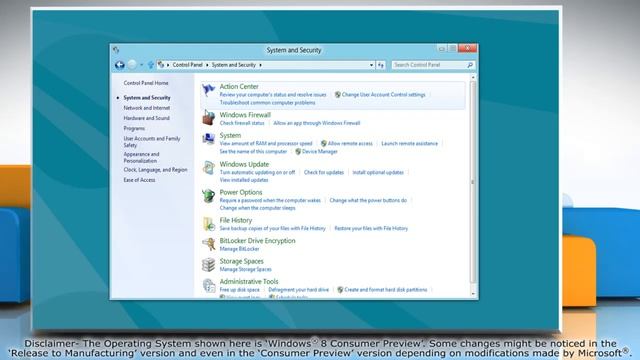Open View amount of RAM and processor speed
Screen dimensions: 640x360
click(x=266, y=144)
